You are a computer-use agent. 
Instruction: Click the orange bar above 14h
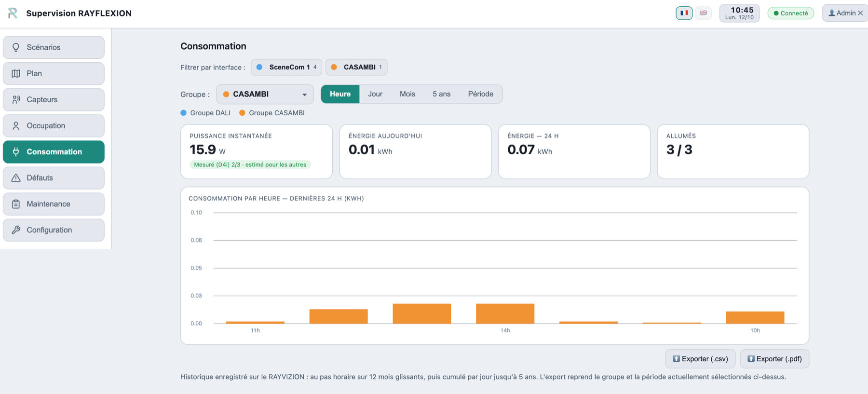click(x=505, y=313)
